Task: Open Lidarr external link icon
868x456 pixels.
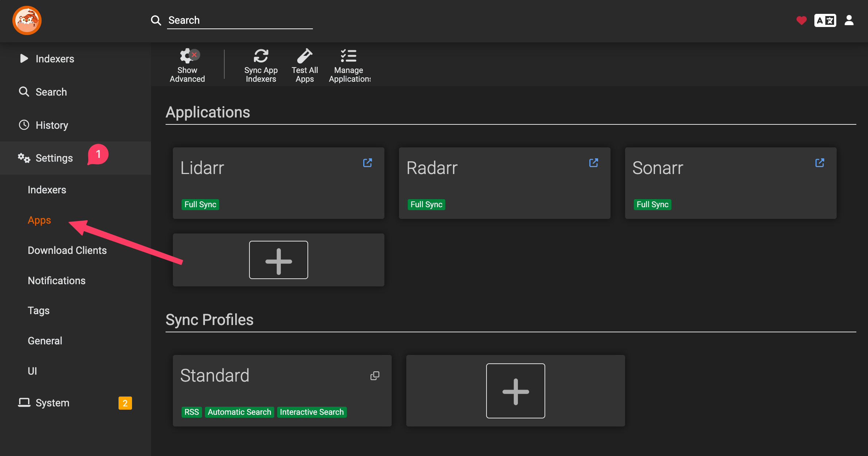Action: pos(368,163)
